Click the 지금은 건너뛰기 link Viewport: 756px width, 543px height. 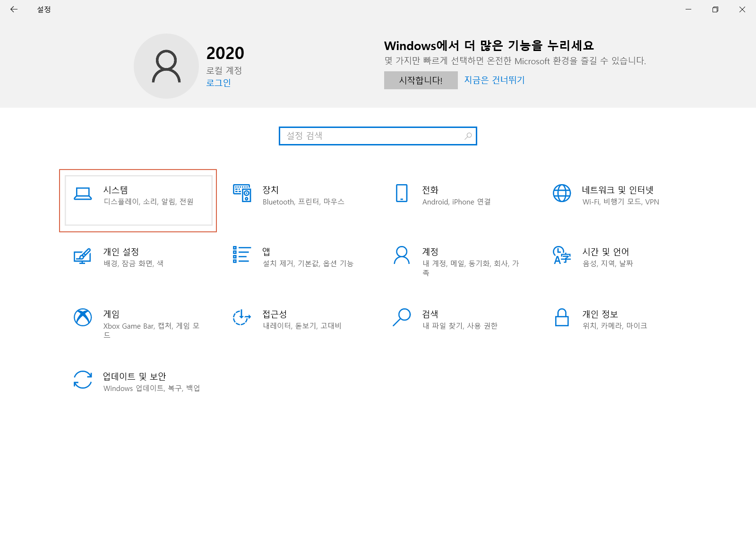(494, 80)
